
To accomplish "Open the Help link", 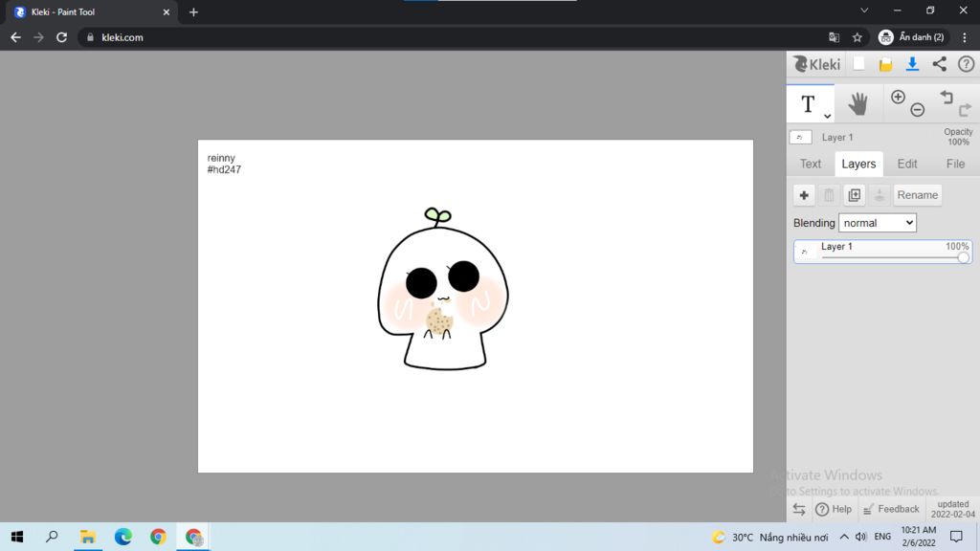I will (x=834, y=509).
